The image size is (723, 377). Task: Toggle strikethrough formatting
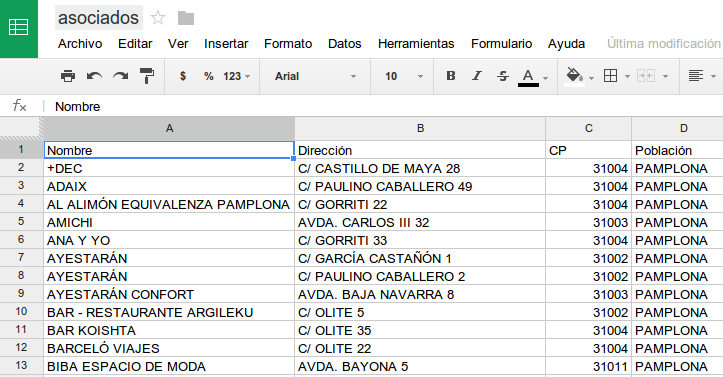pos(503,76)
